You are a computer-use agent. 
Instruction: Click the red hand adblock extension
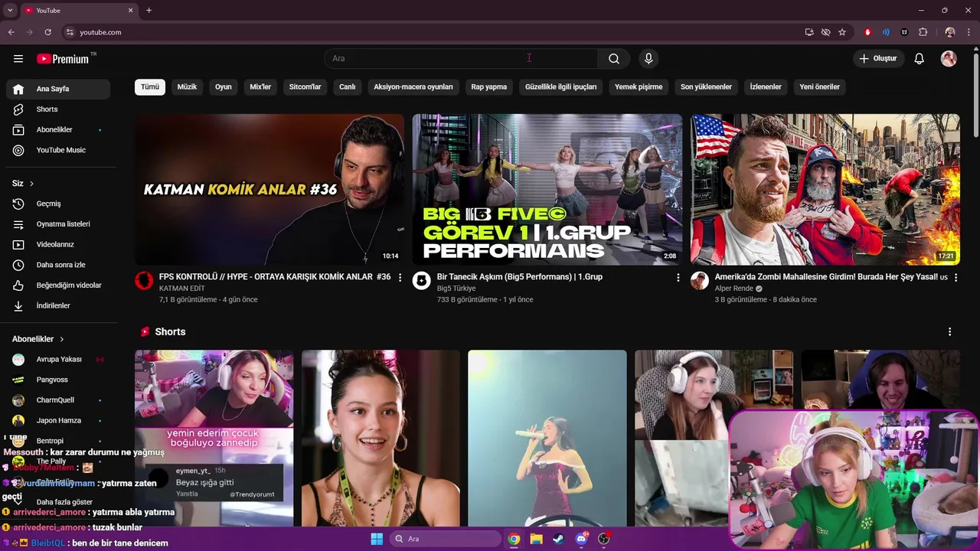(867, 32)
